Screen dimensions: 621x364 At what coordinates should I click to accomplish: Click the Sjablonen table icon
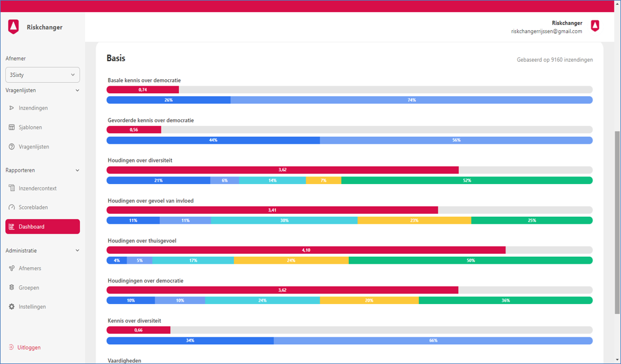(x=12, y=127)
